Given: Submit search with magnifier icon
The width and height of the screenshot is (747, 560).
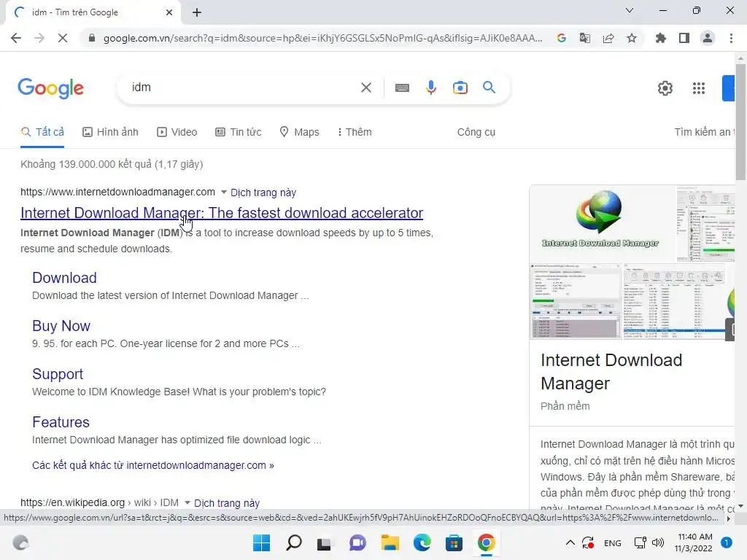Looking at the screenshot, I should pyautogui.click(x=489, y=87).
